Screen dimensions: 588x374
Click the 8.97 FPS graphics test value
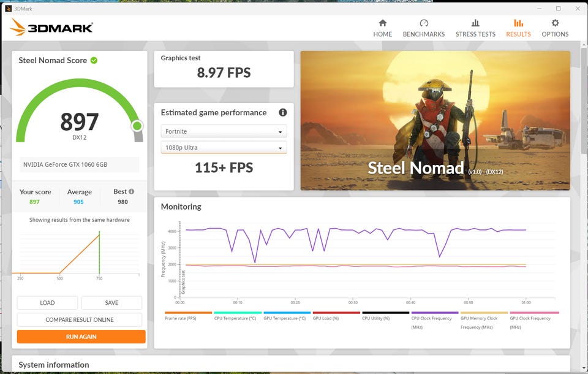(224, 72)
